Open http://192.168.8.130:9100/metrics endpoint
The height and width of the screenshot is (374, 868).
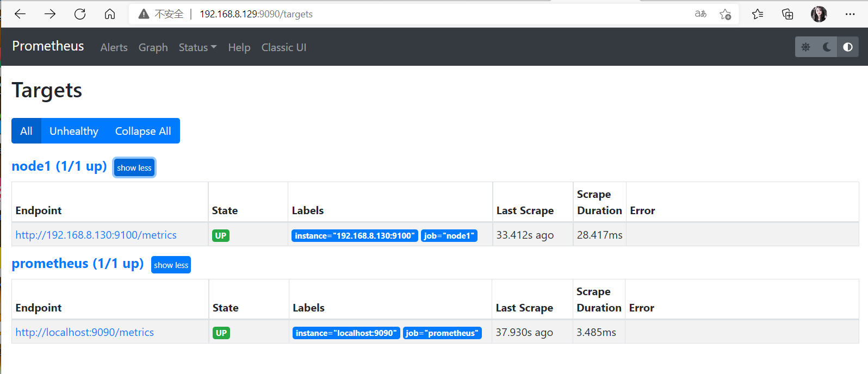(x=96, y=235)
